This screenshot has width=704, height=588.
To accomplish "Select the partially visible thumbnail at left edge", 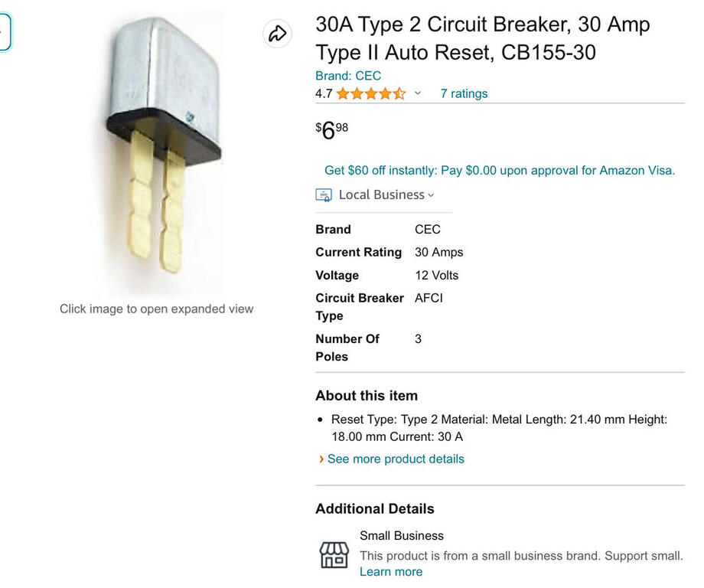I will 5,32.
